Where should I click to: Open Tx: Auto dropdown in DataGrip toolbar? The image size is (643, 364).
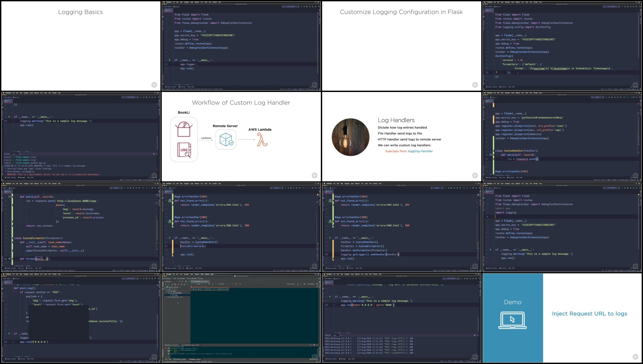(x=222, y=284)
